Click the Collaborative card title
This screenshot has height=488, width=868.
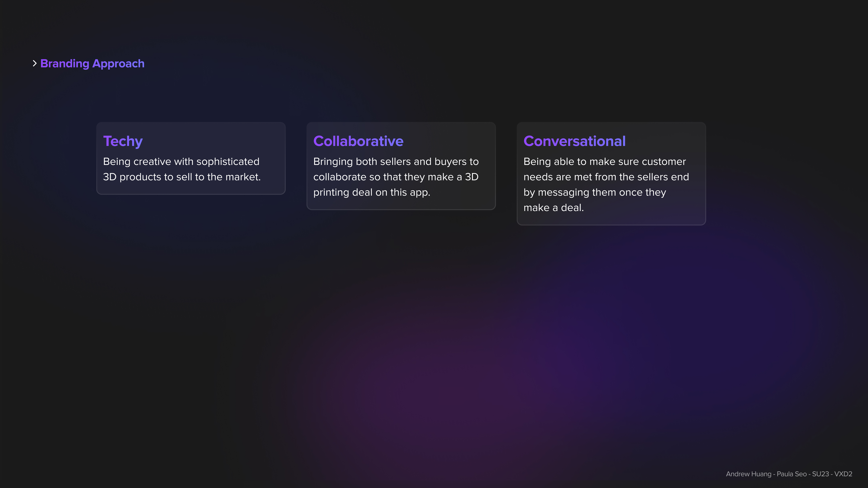[358, 141]
